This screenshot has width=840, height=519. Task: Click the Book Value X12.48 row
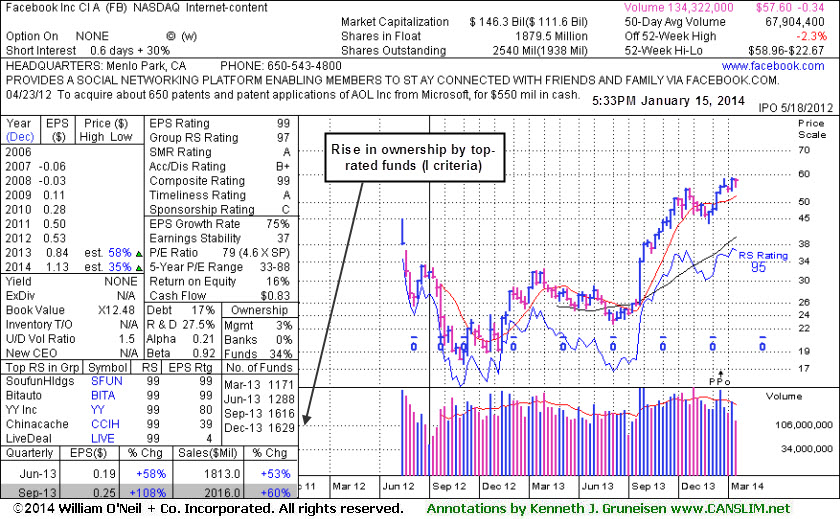[70, 310]
